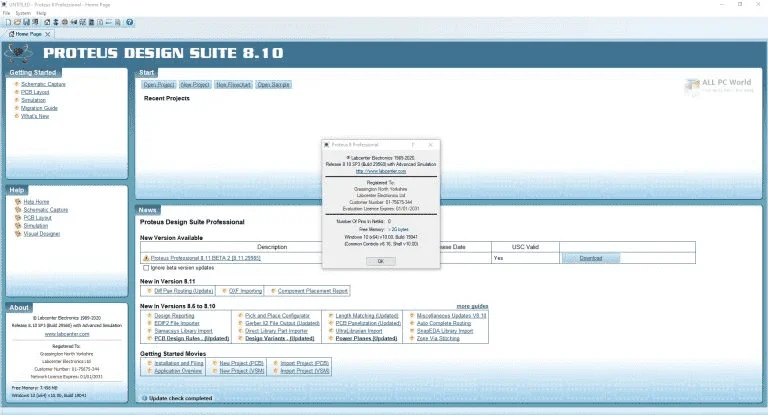This screenshot has width=768, height=415.
Task: Open 3D Visualizer from the toolbar icon
Action: [74, 22]
